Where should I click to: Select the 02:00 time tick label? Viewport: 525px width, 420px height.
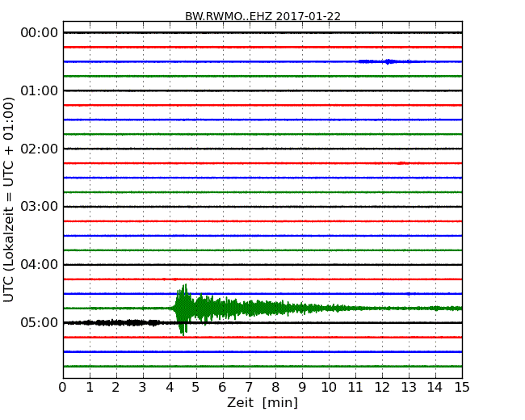click(x=40, y=149)
